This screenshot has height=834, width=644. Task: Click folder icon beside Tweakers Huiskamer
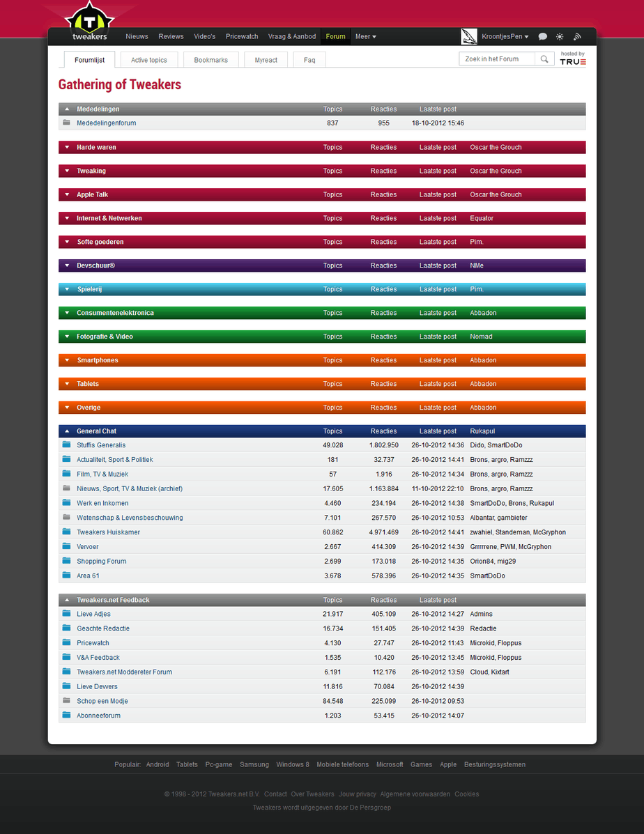66,532
